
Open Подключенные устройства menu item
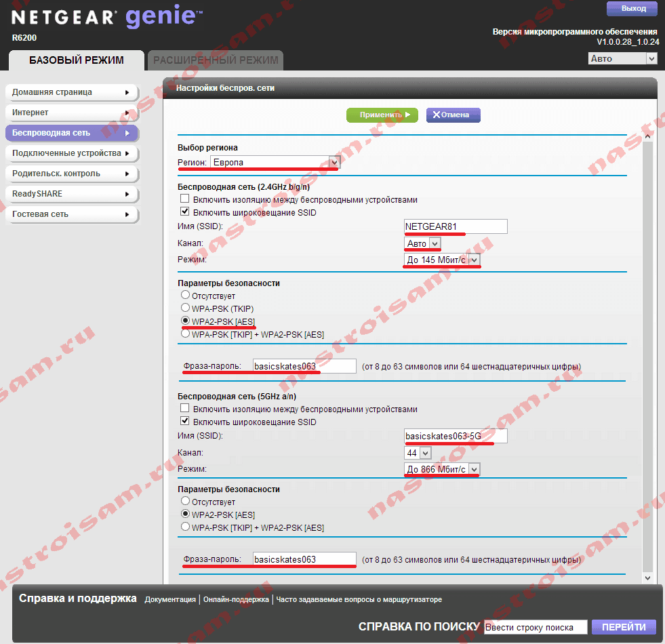point(72,153)
